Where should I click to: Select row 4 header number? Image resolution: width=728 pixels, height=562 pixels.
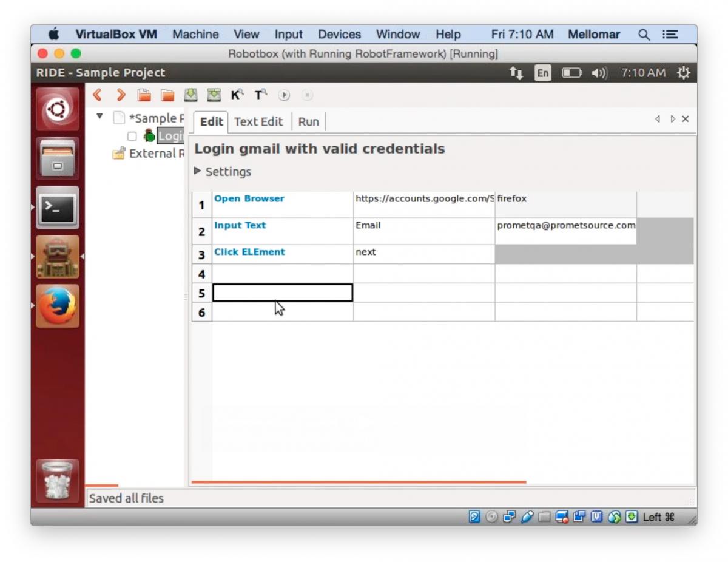click(202, 274)
